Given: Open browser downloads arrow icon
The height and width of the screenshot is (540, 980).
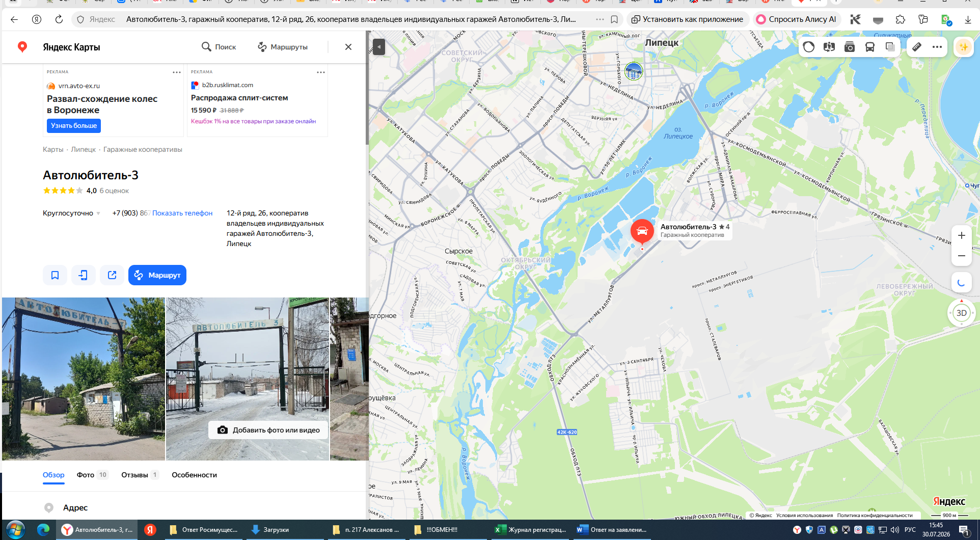Looking at the screenshot, I should [968, 19].
